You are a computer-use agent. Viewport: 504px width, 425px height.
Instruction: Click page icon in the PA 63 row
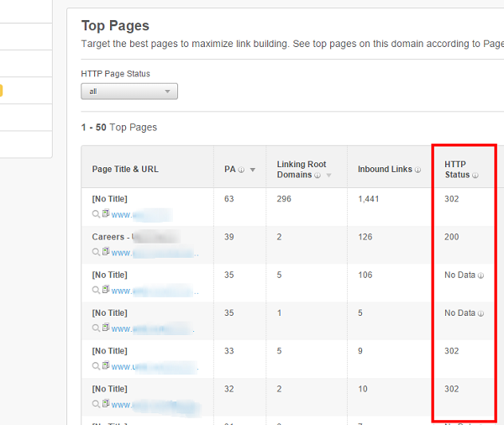(x=106, y=213)
